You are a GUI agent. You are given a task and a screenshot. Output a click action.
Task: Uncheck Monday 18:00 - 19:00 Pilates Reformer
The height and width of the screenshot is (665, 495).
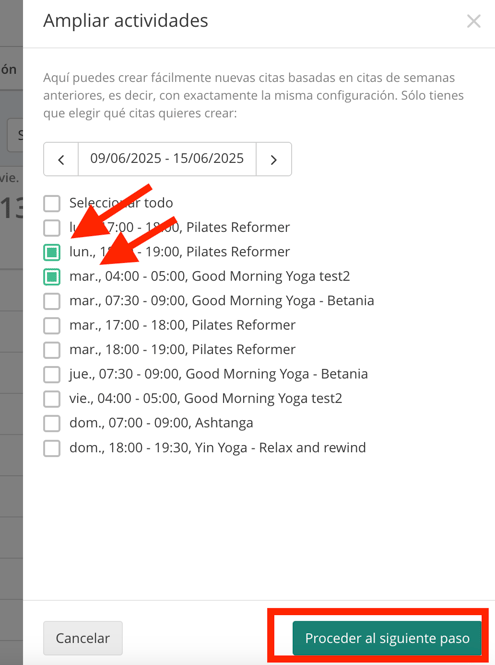pos(52,252)
